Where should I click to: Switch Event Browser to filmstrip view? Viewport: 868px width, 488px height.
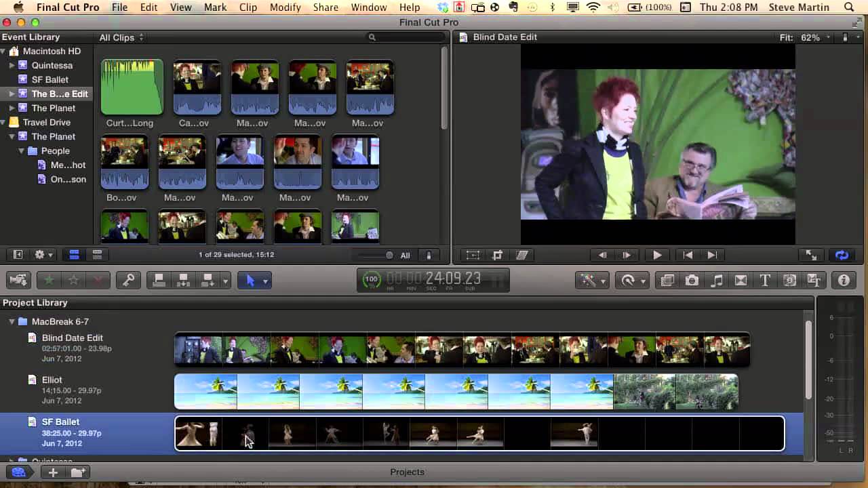point(74,255)
